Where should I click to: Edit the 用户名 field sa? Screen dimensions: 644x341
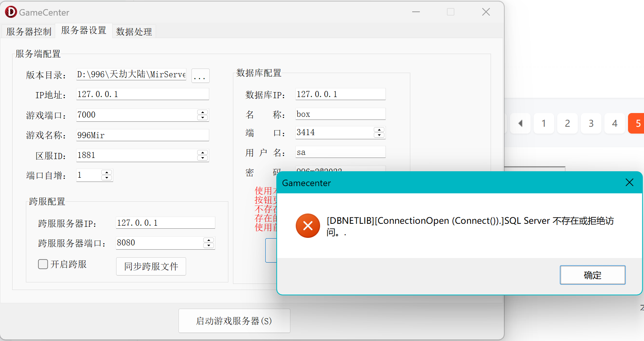341,152
